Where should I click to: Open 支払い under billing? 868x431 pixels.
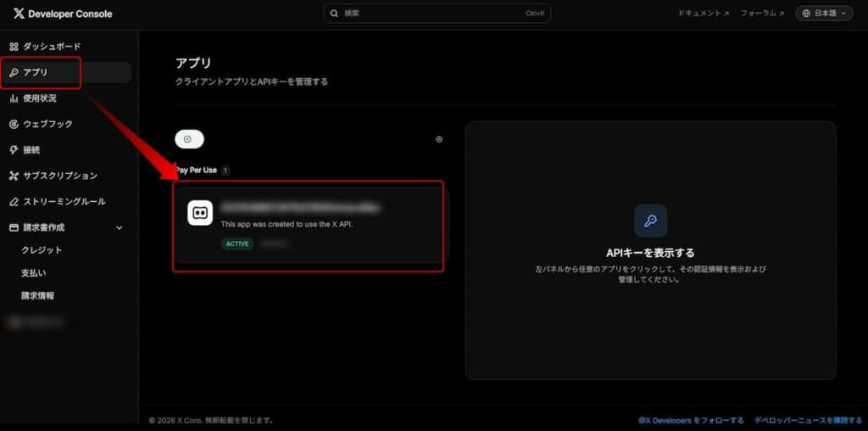point(34,273)
